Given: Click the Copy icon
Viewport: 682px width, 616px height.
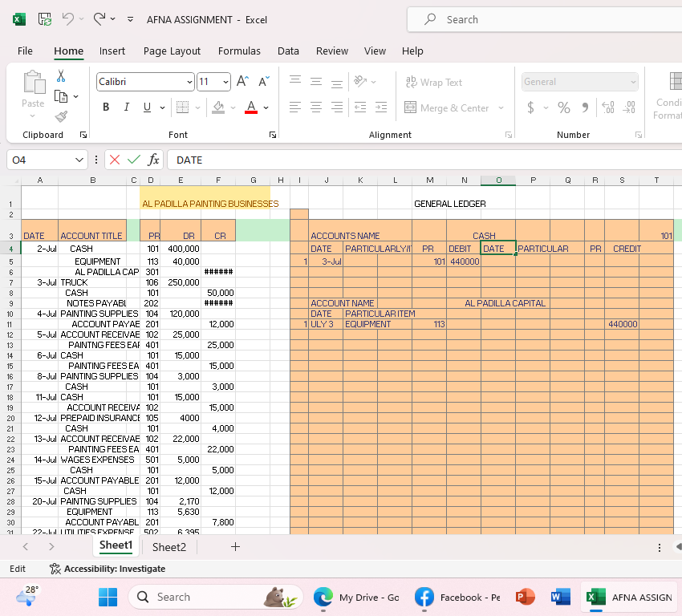Looking at the screenshot, I should coord(61,96).
